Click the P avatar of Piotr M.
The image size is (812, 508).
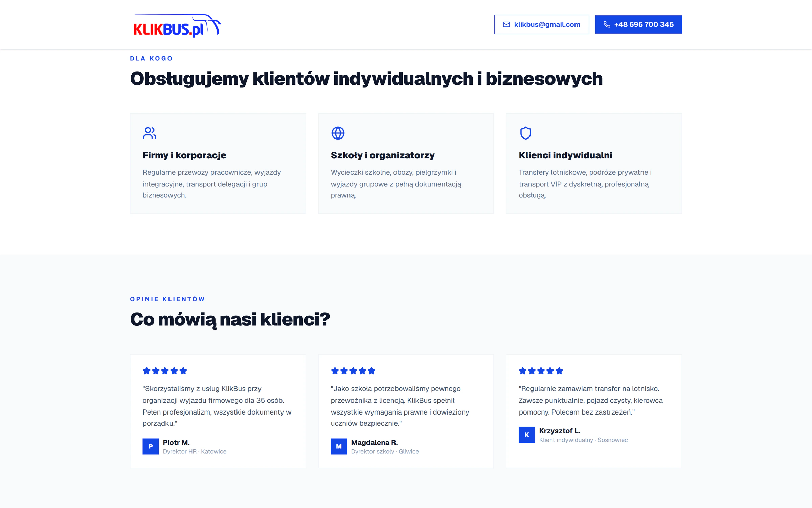(151, 446)
